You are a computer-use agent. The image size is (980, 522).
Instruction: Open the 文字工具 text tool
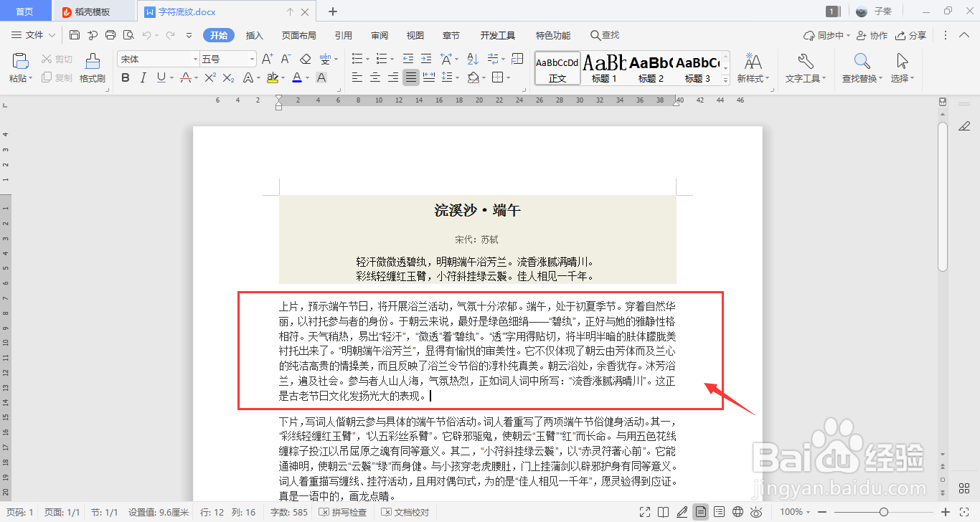(804, 68)
